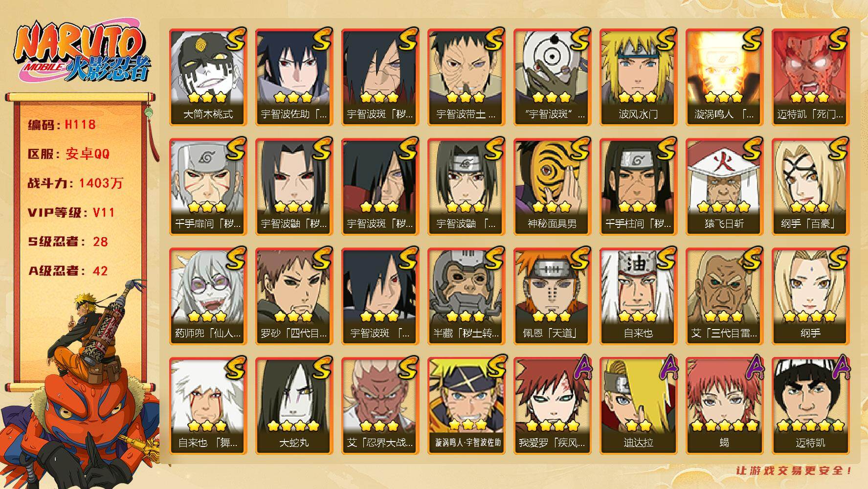Click the 蝎 red-haired ninja card
Screen dimensions: 868x489
pyautogui.click(x=724, y=405)
